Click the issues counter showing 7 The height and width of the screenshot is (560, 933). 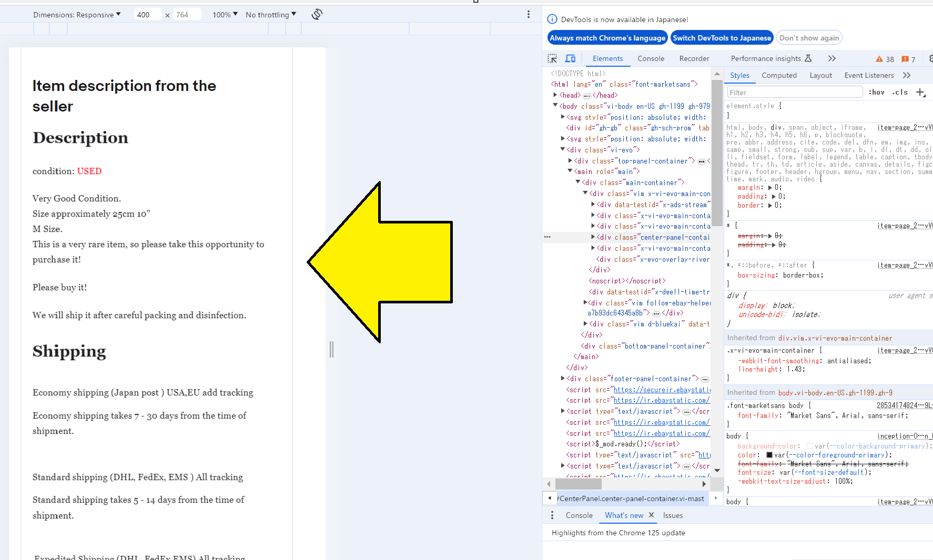pos(908,59)
